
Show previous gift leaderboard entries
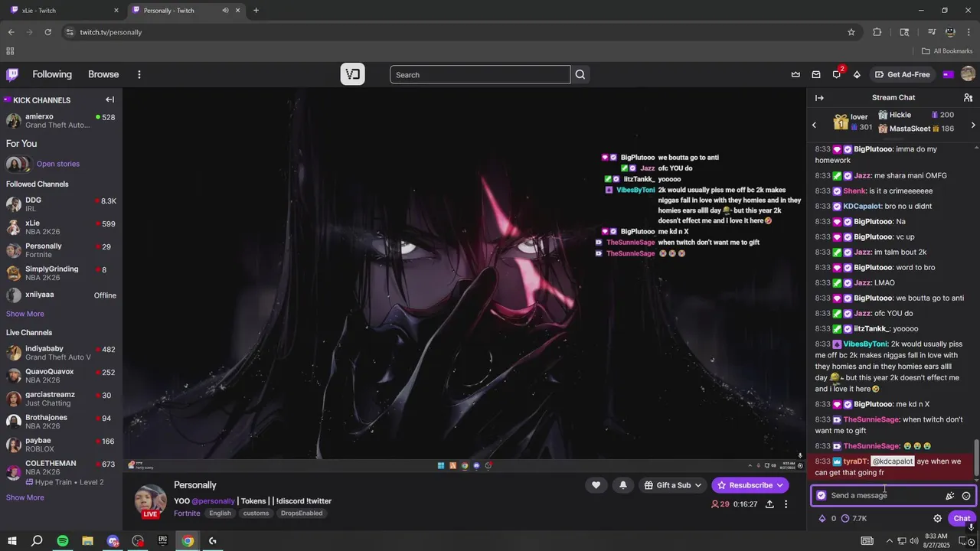pos(815,125)
